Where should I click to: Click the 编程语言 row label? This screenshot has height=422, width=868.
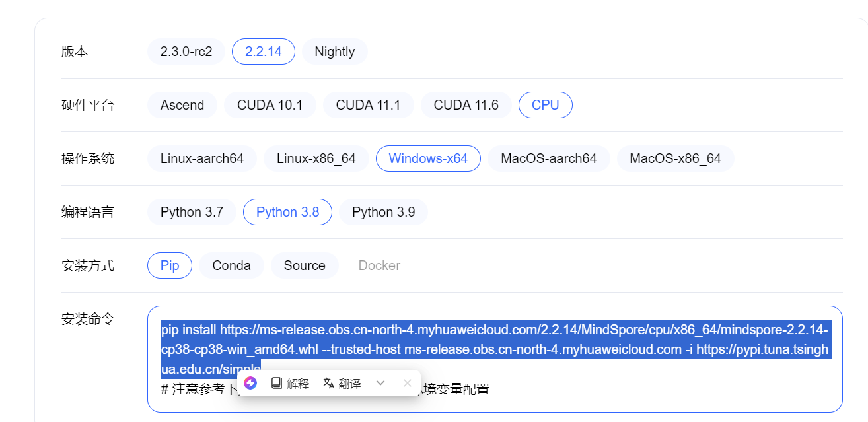point(88,212)
